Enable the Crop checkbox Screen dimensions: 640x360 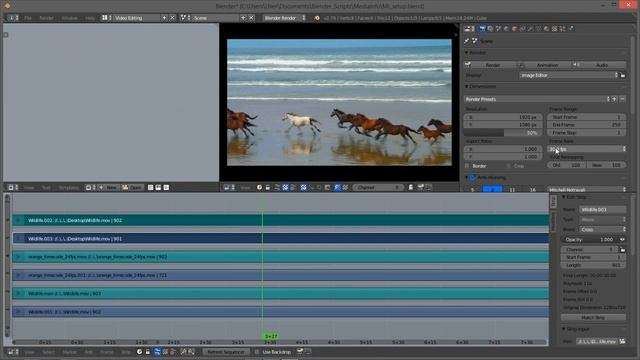[508, 166]
